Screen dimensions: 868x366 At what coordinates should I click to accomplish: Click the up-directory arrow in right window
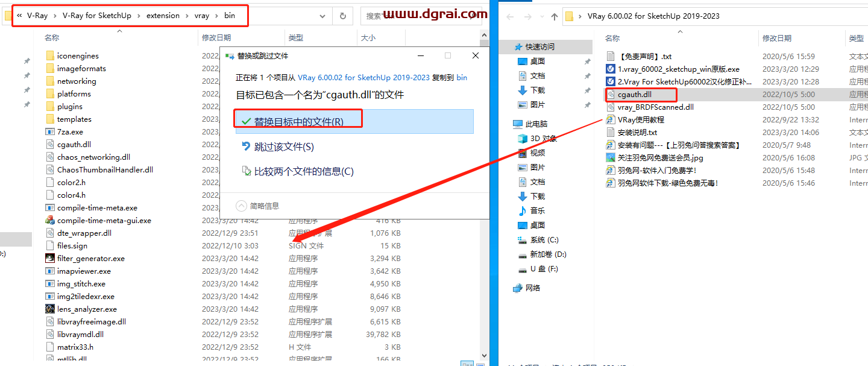[x=555, y=16]
